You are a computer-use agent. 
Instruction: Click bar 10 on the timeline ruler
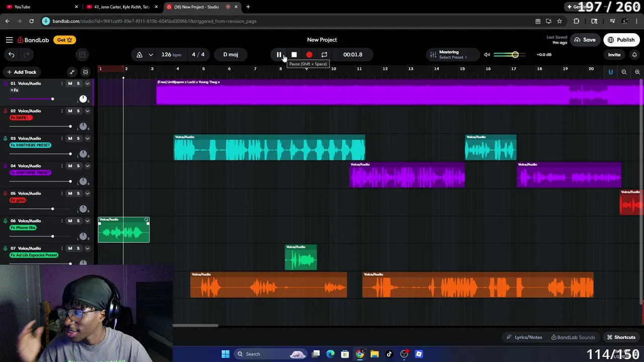pos(333,69)
